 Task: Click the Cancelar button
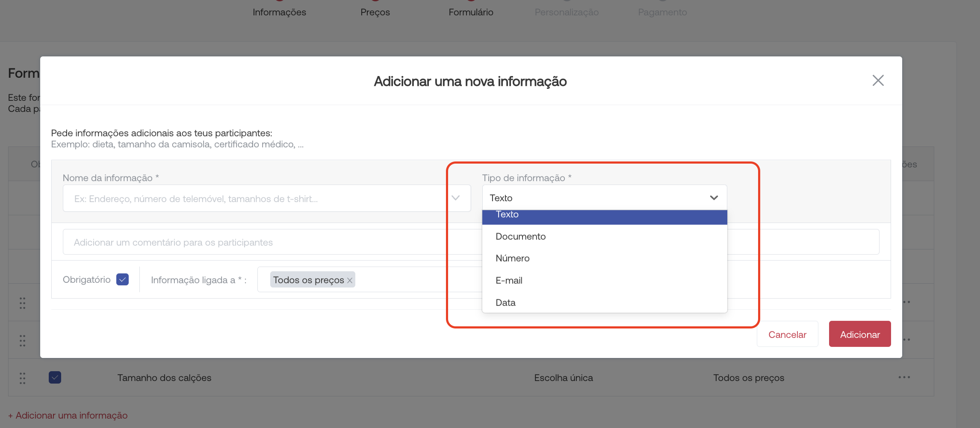click(787, 334)
